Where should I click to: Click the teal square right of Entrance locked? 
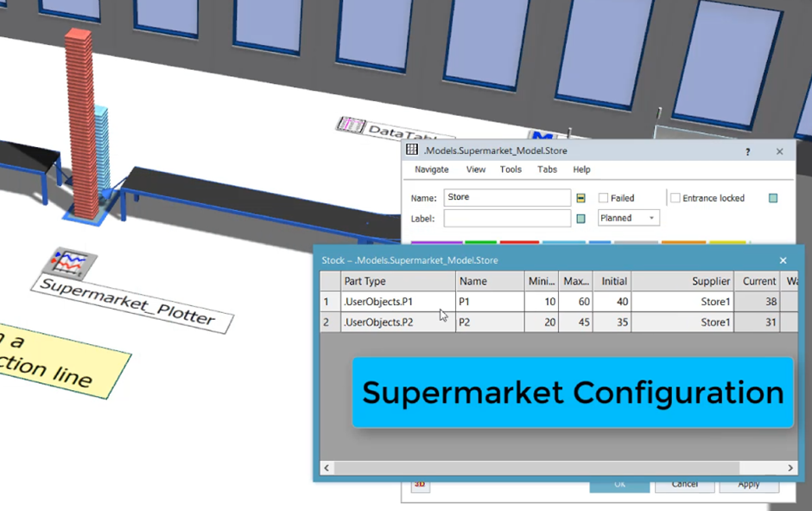773,198
